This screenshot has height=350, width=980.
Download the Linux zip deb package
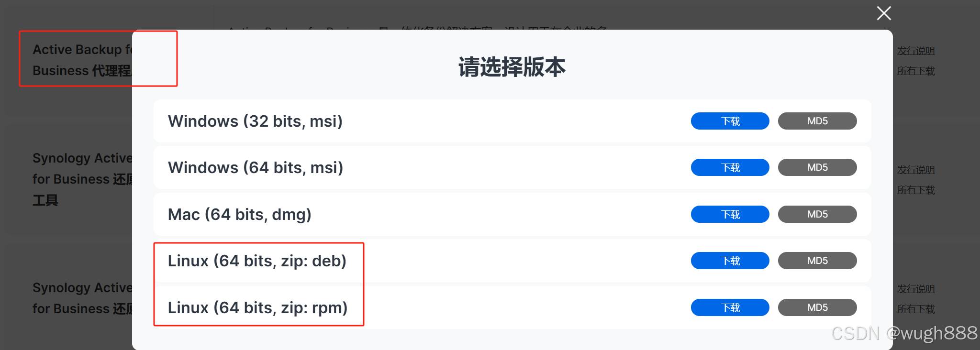click(729, 261)
